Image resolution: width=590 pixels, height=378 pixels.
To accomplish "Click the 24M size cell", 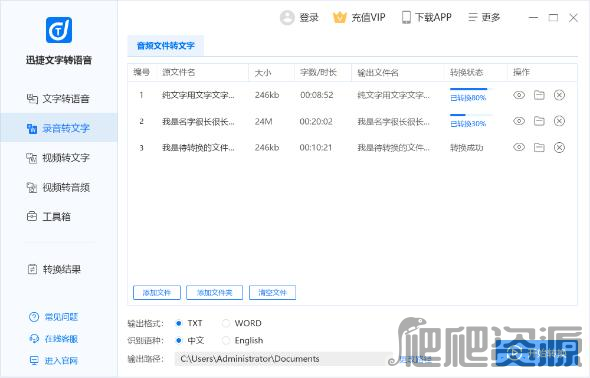I will (x=263, y=121).
